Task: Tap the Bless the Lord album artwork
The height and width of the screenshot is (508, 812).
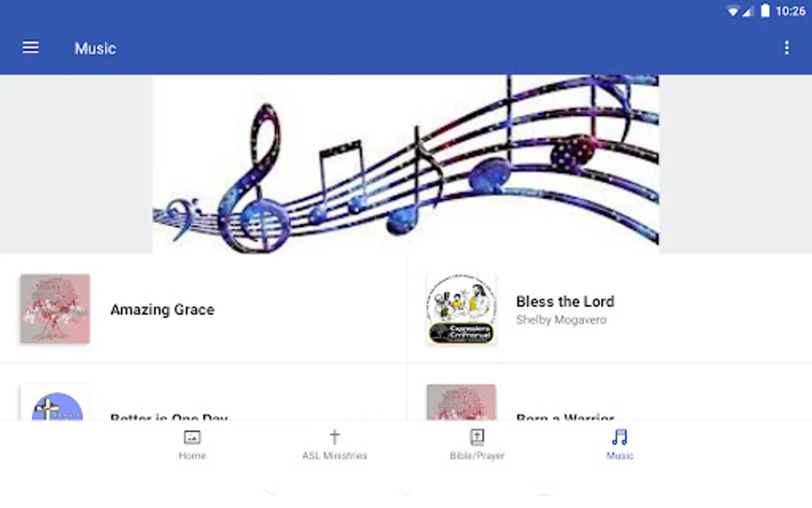Action: coord(461,309)
